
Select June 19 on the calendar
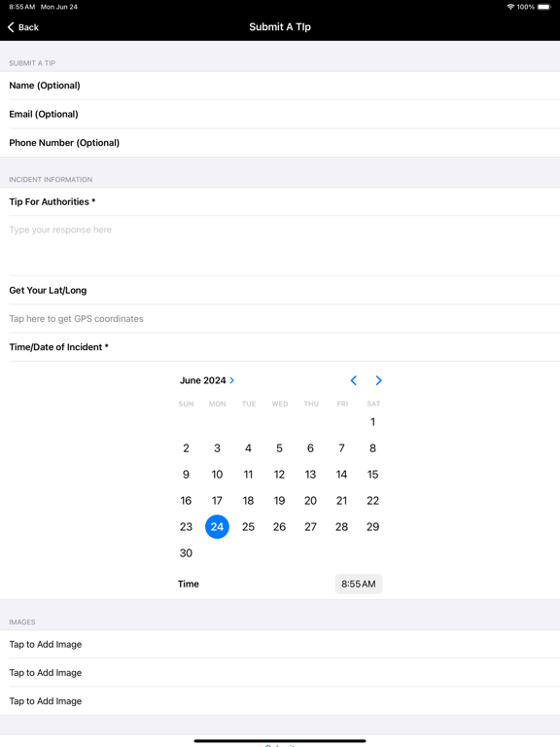tap(280, 501)
